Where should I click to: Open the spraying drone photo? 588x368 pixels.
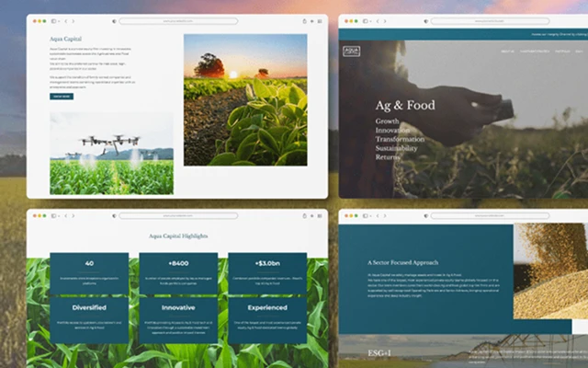pos(112,154)
